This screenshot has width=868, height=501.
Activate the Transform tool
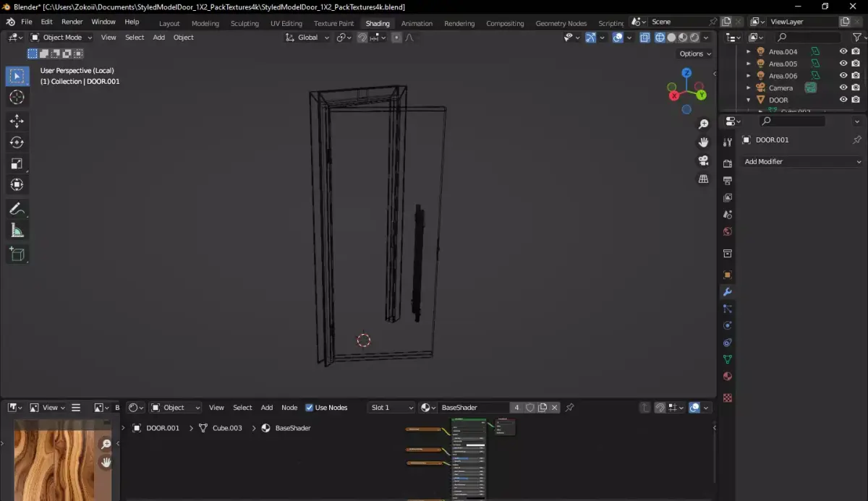[17, 185]
